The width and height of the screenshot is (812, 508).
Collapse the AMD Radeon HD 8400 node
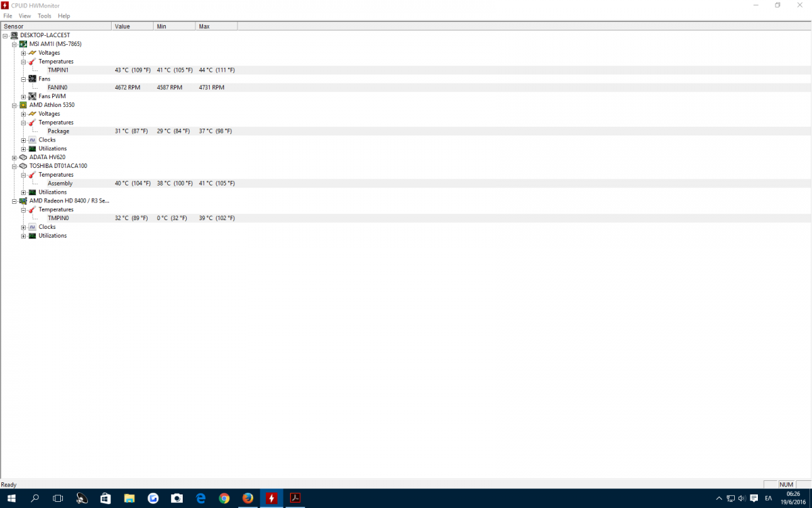click(14, 201)
